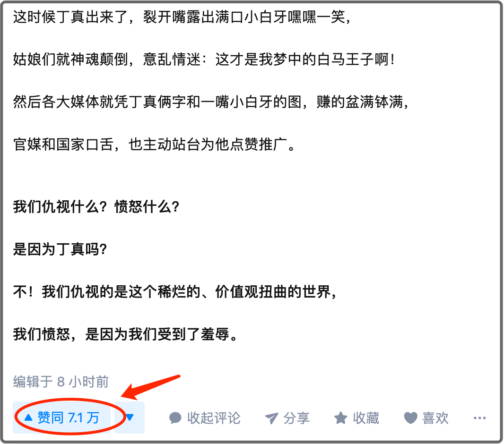Click the bold line 是因为丁真吗?
Screen dimensions: 504x444
[x=60, y=249]
